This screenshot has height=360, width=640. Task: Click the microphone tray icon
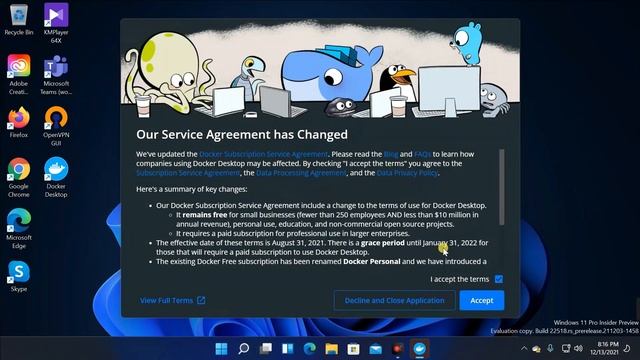pyautogui.click(x=550, y=348)
